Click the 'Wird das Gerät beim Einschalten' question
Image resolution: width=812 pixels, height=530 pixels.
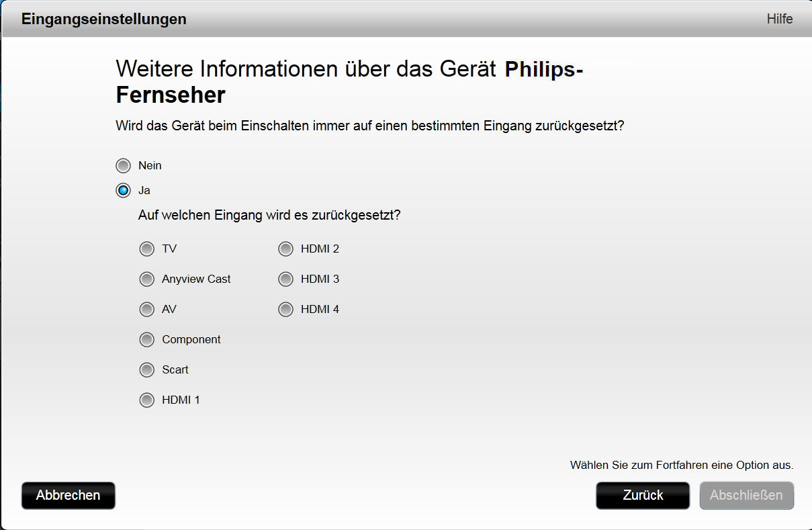[x=370, y=126]
